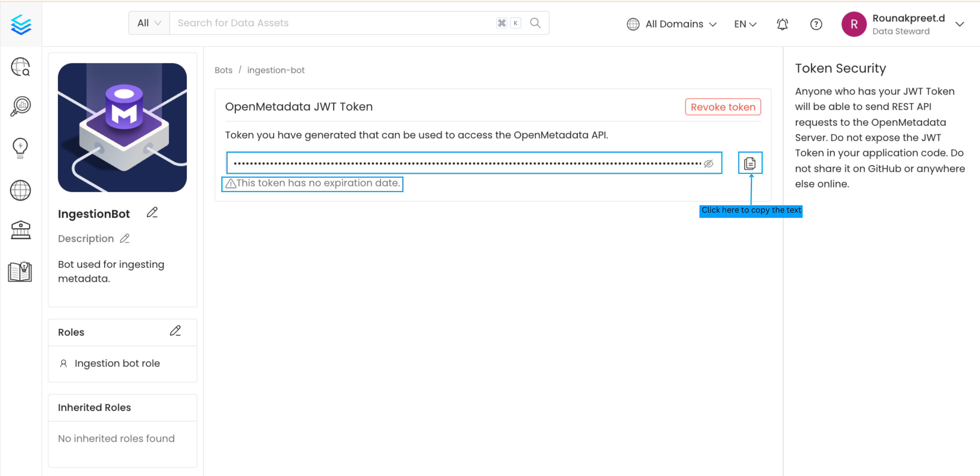980x476 pixels.
Task: Show the hidden token with the eye toggle
Action: tap(709, 163)
